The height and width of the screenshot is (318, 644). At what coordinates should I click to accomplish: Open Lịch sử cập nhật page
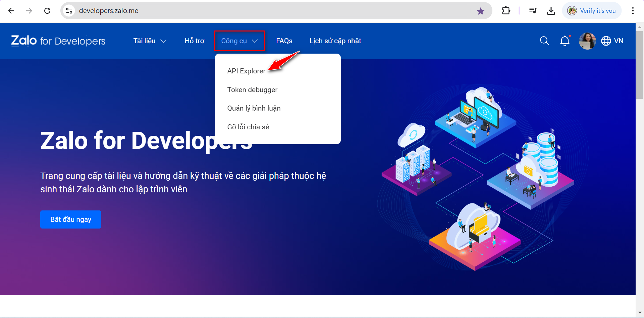pos(335,41)
